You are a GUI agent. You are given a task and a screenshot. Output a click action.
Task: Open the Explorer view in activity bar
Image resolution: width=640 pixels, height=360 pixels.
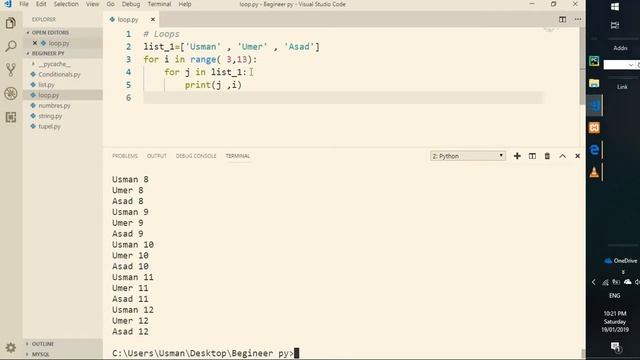tap(11, 23)
